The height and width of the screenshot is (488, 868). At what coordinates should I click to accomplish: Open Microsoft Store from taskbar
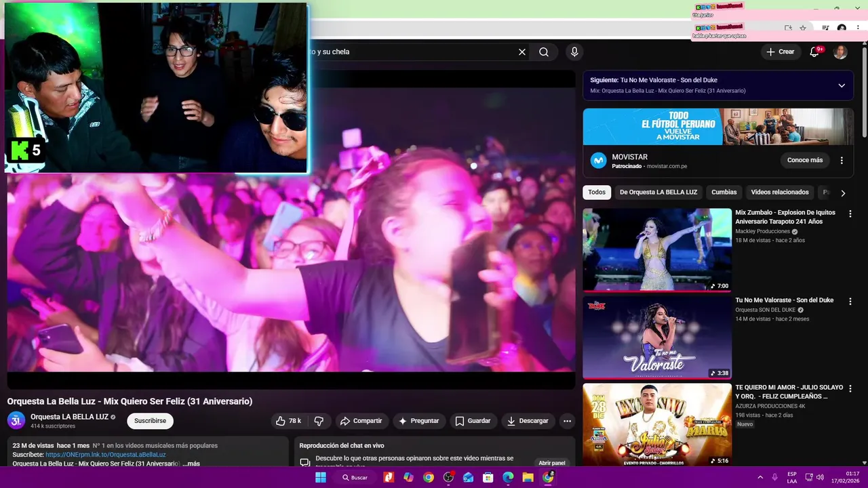tap(488, 477)
